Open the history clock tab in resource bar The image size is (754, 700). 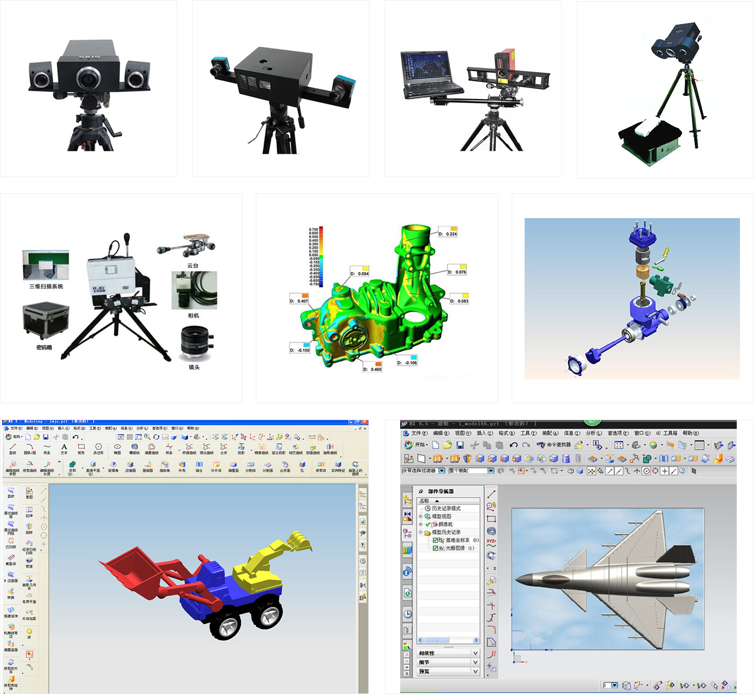coord(408,614)
